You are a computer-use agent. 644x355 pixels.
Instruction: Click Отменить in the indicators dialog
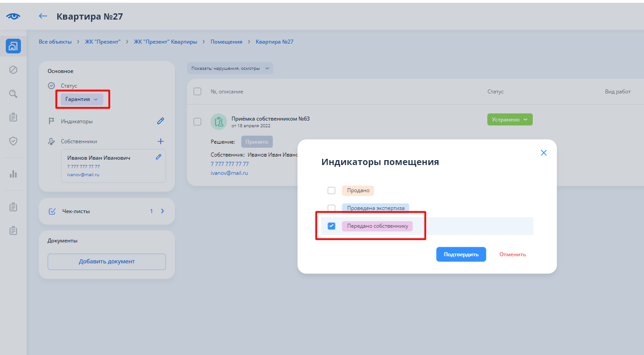coord(512,254)
